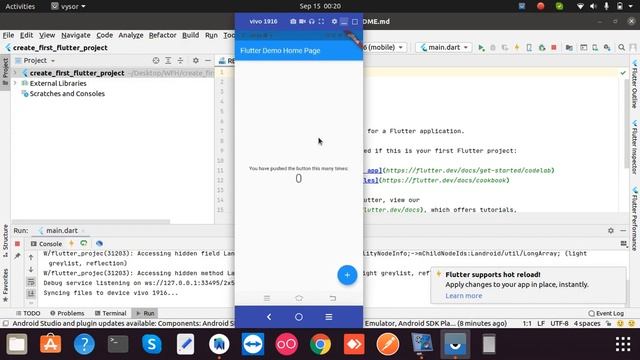Image resolution: width=640 pixels, height=360 pixels.
Task: Click the LF line separator status entry
Action: point(541,323)
